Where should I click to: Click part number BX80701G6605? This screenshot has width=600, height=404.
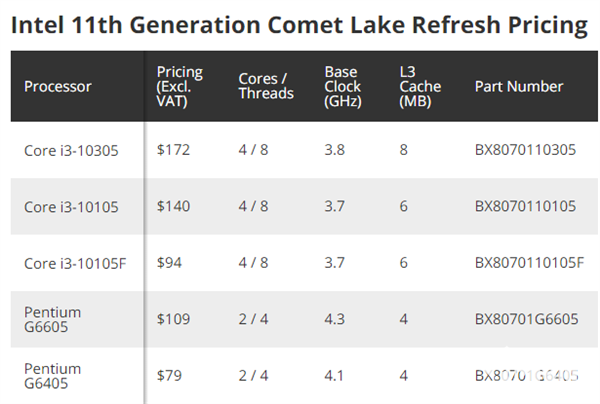click(526, 320)
